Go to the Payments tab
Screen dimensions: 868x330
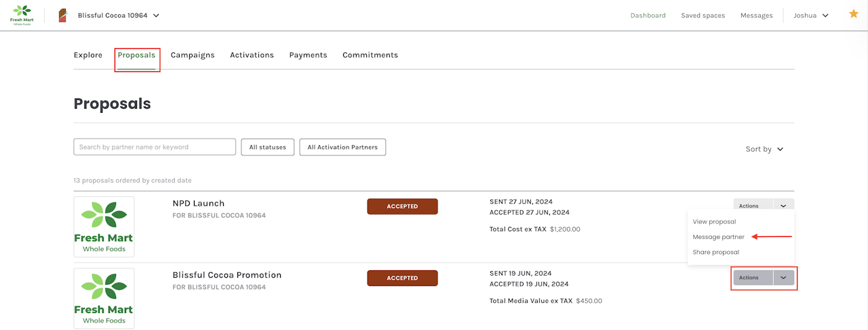pos(308,55)
